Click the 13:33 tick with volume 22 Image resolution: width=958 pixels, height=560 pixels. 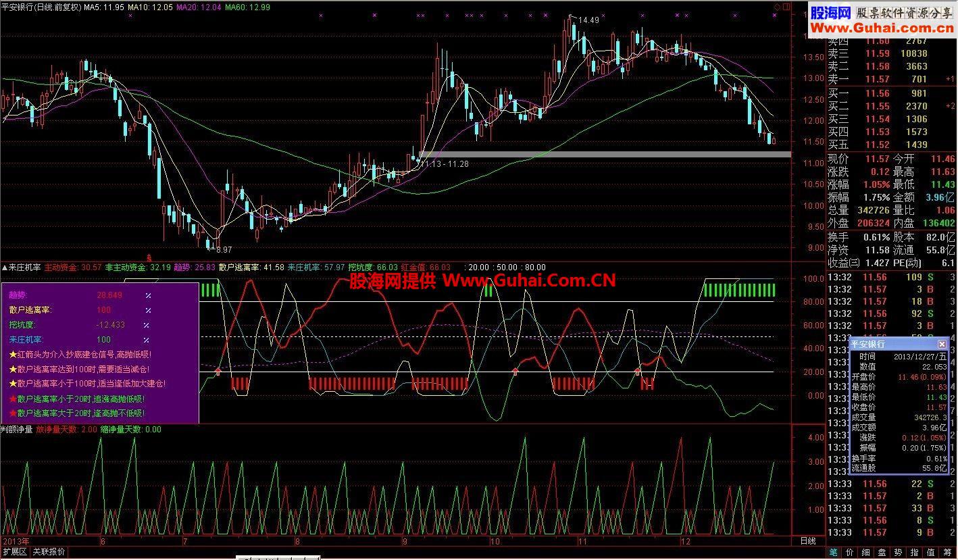click(x=892, y=484)
